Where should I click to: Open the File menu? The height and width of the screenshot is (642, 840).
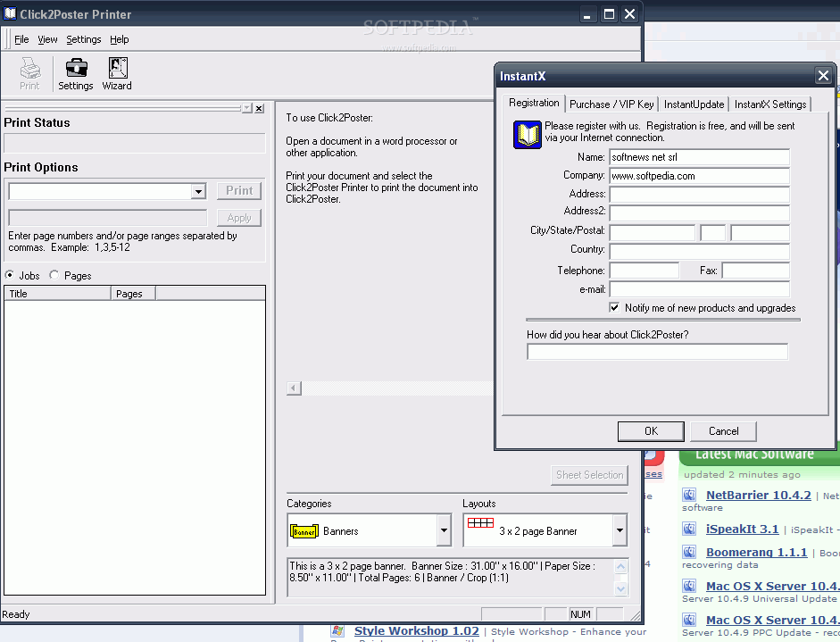tap(21, 39)
